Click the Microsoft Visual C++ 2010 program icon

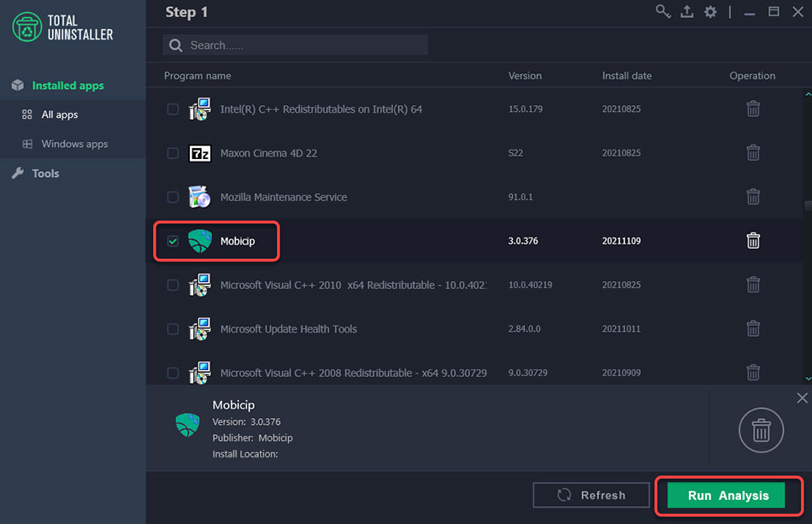click(x=200, y=285)
